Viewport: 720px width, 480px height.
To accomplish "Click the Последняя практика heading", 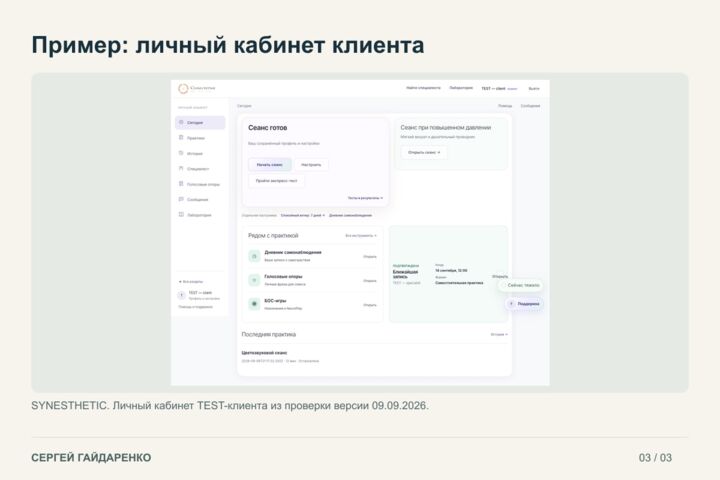I will (269, 334).
